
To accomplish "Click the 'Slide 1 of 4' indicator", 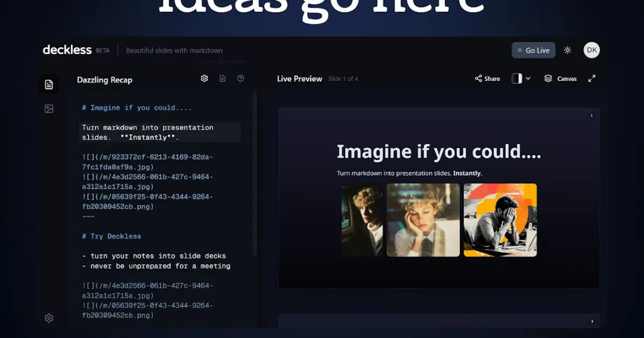I will click(x=343, y=79).
